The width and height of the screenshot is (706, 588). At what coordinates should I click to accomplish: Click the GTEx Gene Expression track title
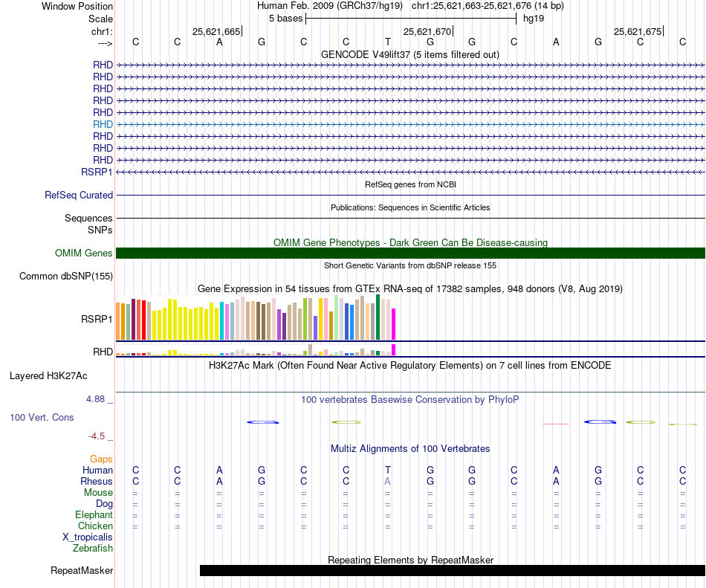tap(410, 289)
